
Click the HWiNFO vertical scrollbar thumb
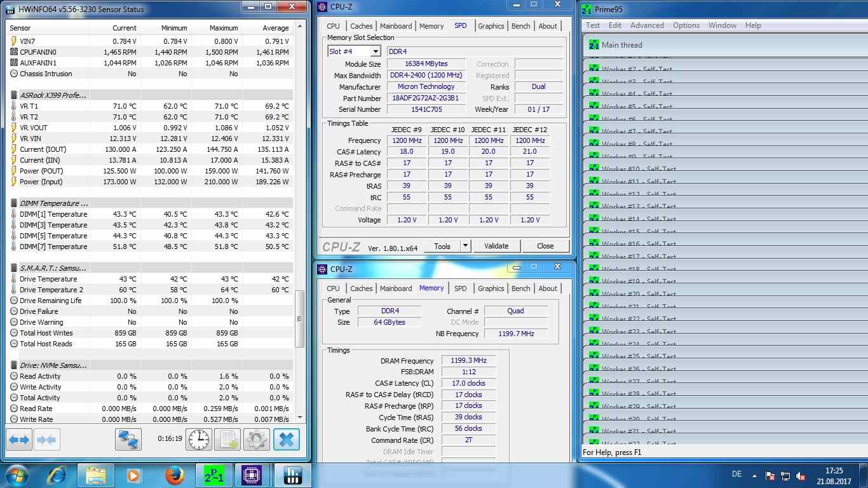tap(301, 319)
